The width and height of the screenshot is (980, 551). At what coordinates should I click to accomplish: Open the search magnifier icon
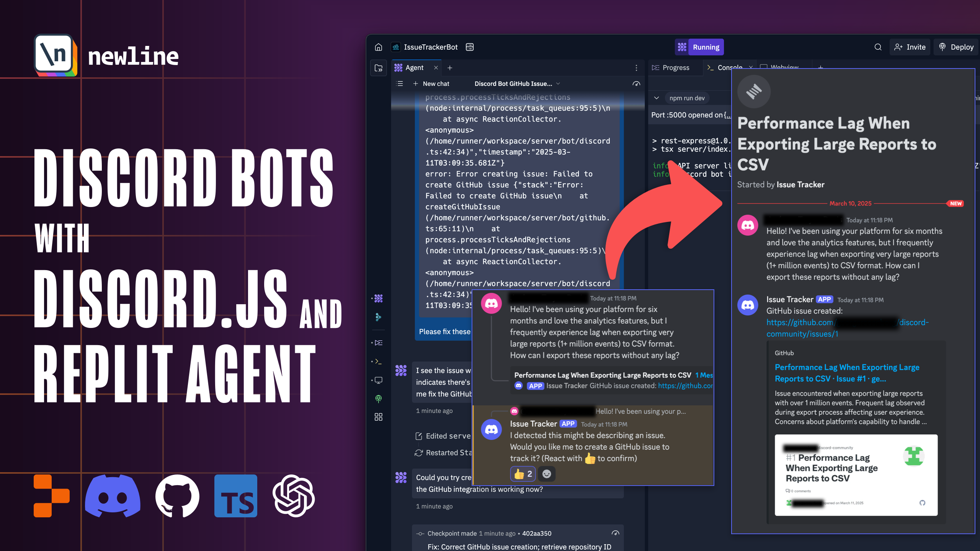[878, 47]
